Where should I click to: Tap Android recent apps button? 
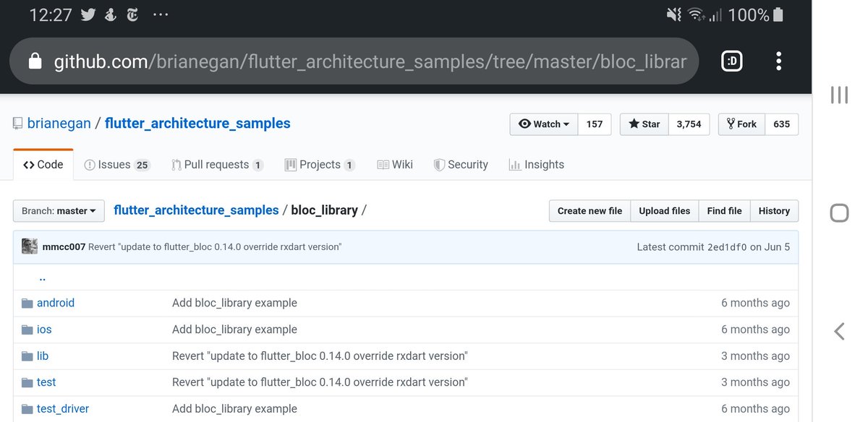tap(839, 95)
